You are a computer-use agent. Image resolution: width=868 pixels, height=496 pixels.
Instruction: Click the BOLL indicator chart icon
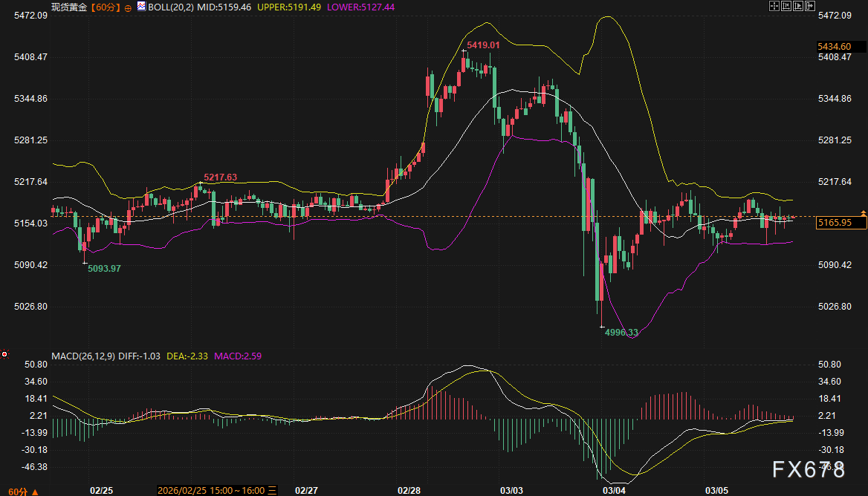[141, 6]
